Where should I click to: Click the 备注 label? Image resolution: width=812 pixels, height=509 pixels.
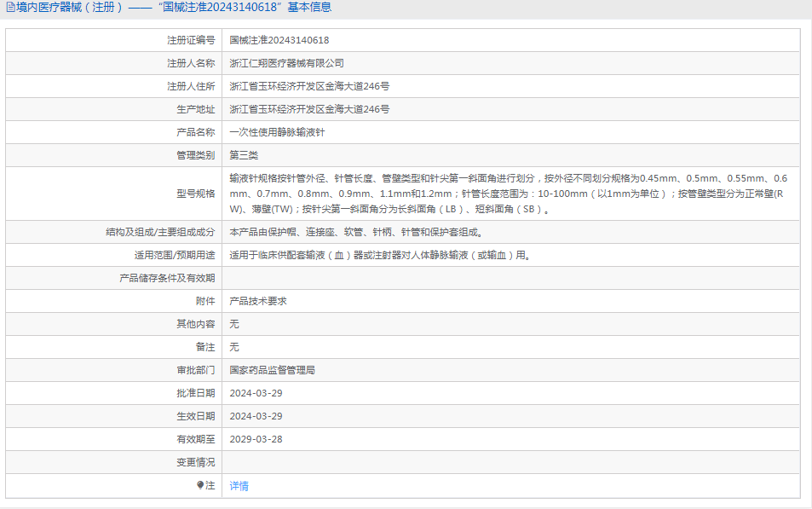[x=205, y=347]
